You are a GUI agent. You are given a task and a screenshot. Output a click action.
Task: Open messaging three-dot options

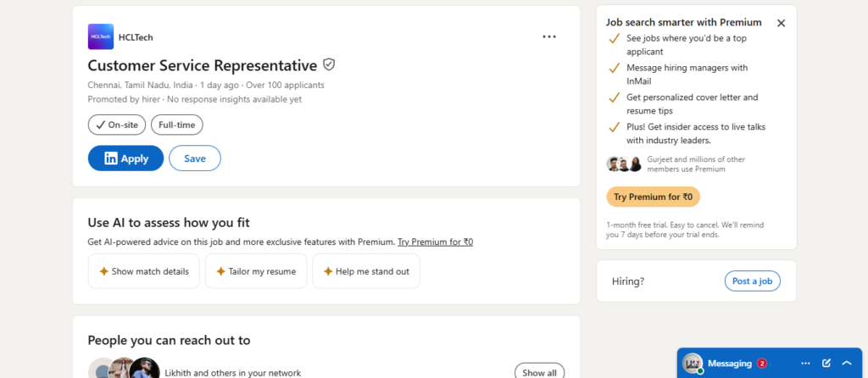coord(805,363)
